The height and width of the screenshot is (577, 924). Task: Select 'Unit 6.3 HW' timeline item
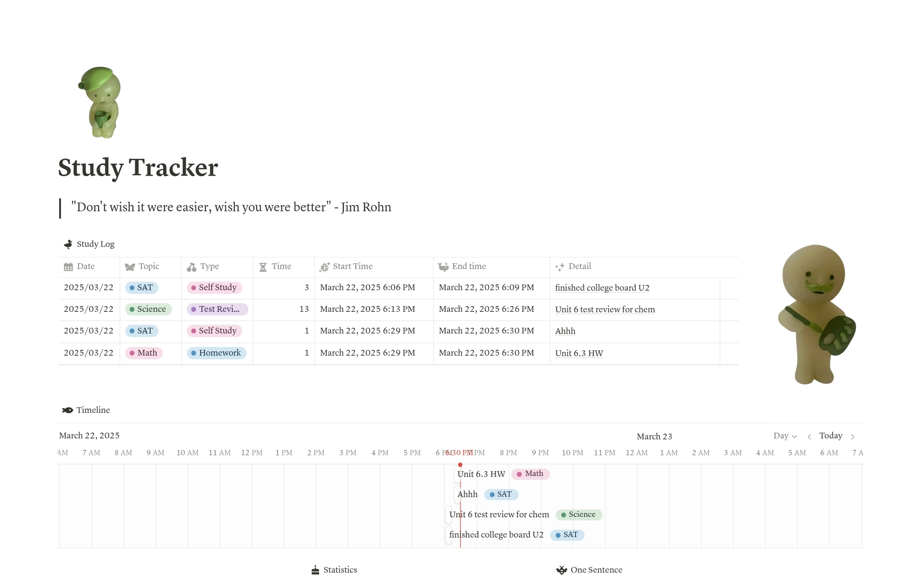(481, 474)
